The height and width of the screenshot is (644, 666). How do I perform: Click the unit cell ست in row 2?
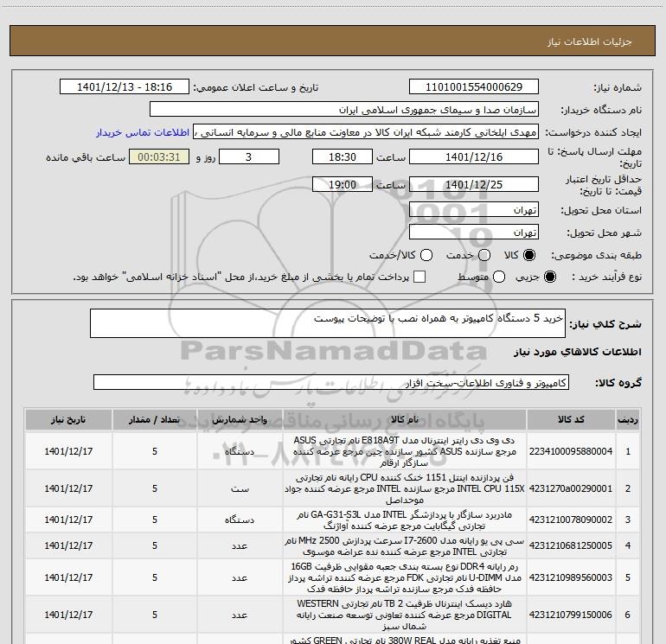(x=240, y=488)
